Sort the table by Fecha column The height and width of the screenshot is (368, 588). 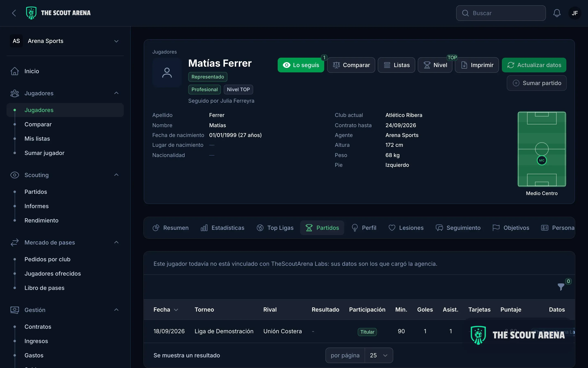(x=166, y=310)
